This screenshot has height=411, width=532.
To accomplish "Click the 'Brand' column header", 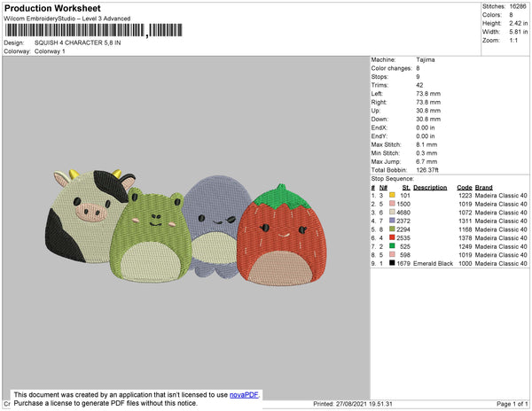I will pos(484,188).
